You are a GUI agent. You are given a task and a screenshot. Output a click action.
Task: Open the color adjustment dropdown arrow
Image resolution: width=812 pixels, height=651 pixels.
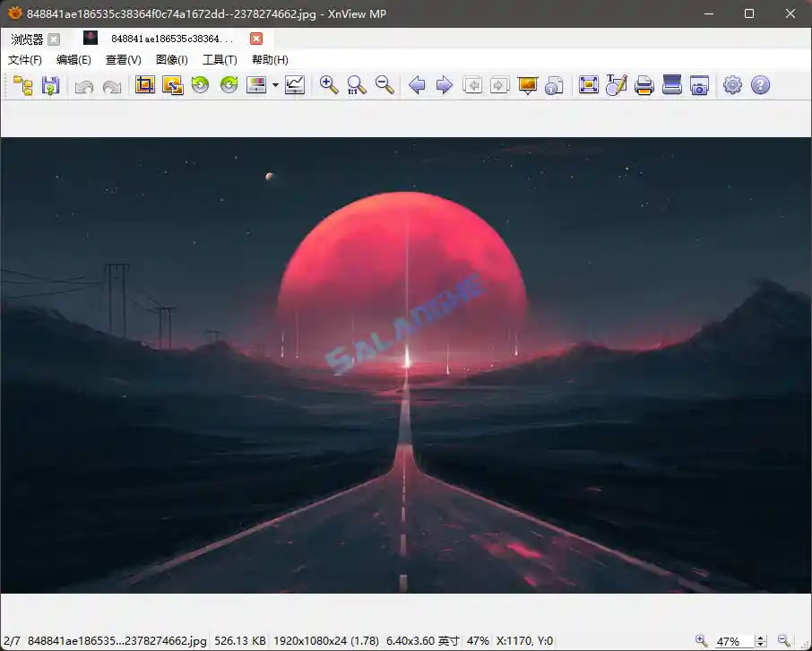coord(275,85)
